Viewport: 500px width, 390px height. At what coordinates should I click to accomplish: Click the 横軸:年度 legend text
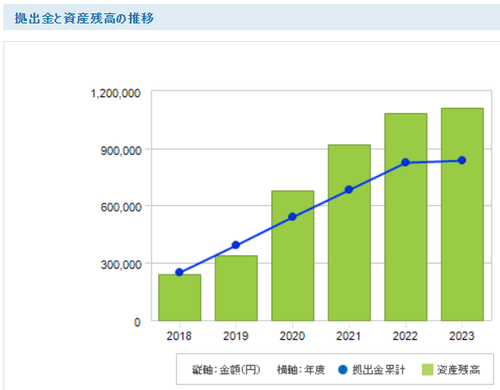(301, 370)
